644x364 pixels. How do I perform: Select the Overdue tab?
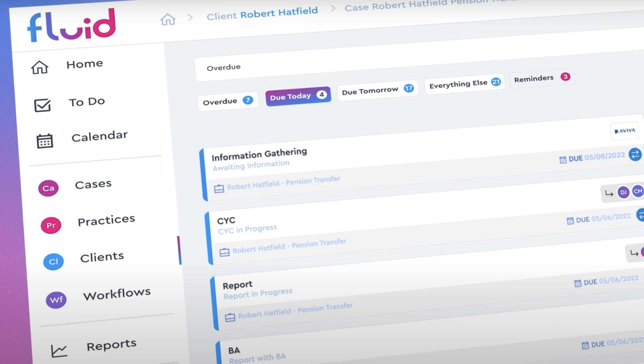tap(228, 101)
